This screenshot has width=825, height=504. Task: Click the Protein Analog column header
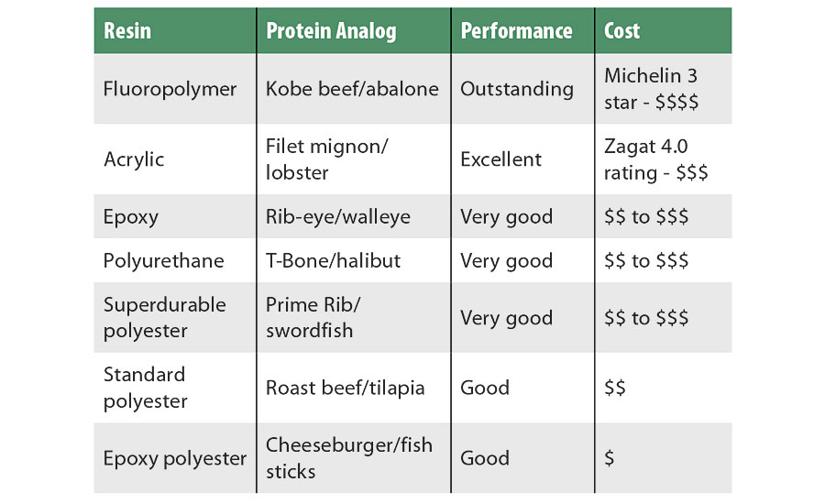coord(331,31)
